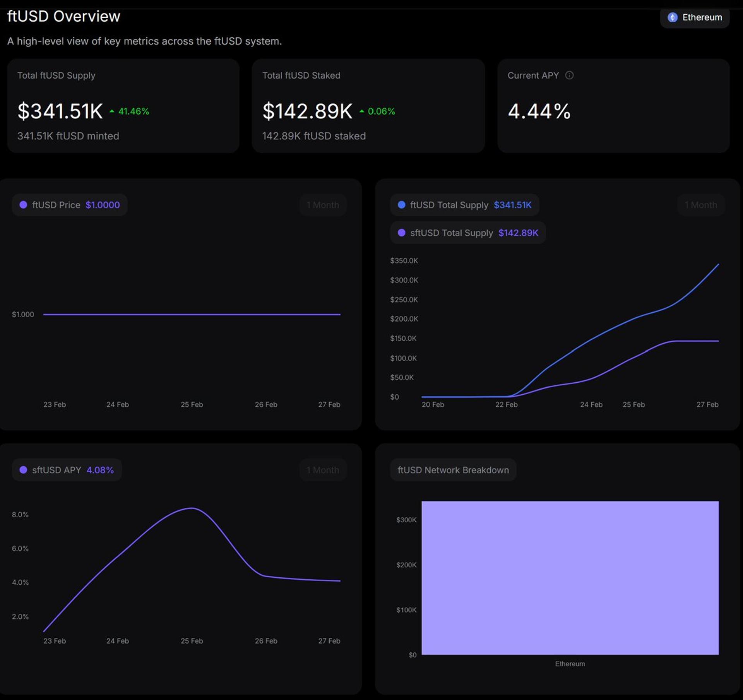Click the purple sftUSD Total Supply dot
The height and width of the screenshot is (700, 743).
click(401, 233)
